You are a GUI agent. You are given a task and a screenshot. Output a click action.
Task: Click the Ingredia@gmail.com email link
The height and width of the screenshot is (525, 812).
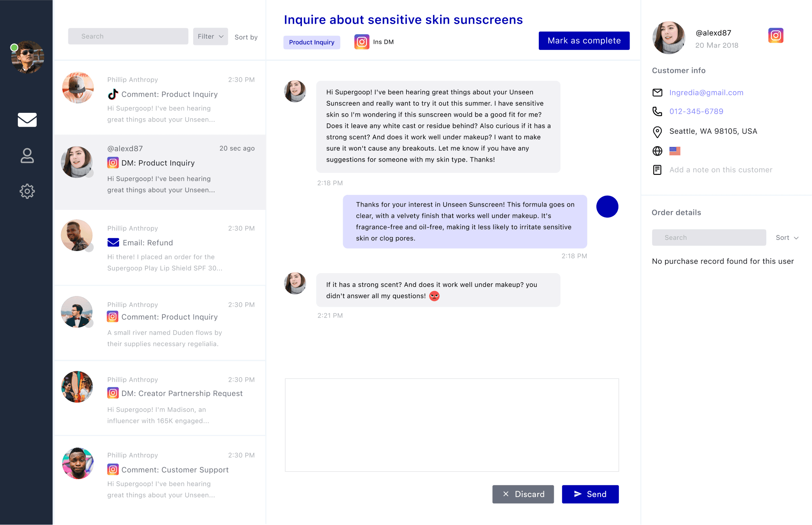point(706,93)
